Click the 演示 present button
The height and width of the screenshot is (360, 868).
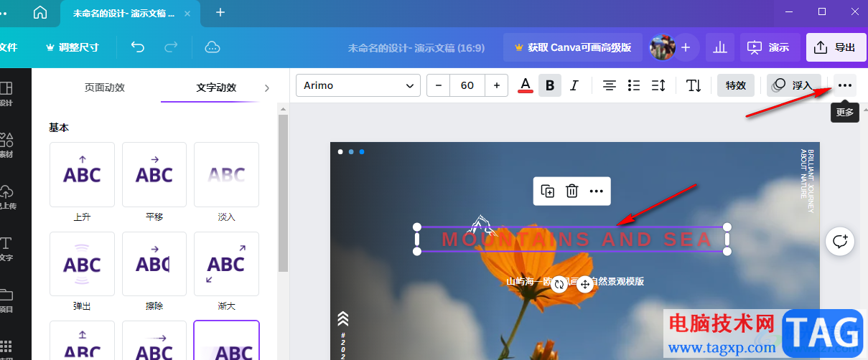click(x=769, y=47)
